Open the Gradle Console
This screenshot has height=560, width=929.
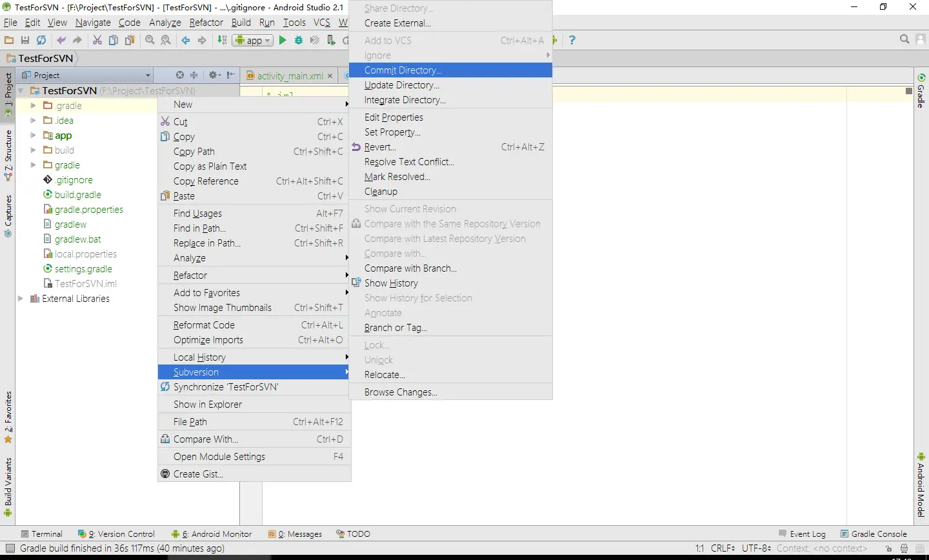click(874, 534)
